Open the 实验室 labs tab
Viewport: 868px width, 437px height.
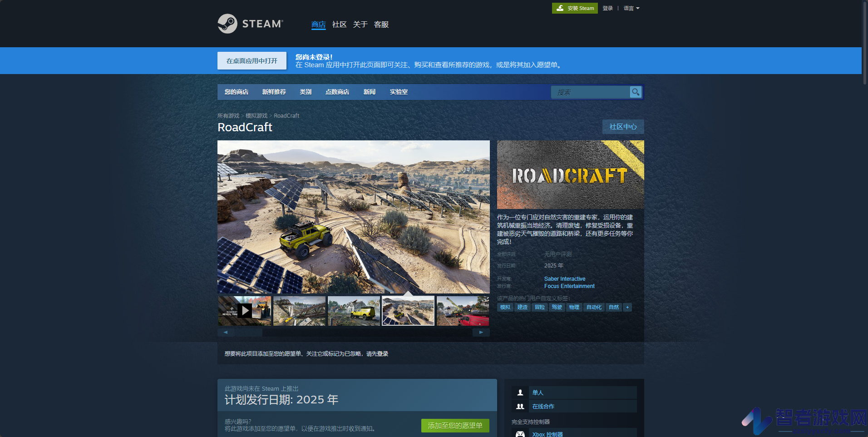[x=399, y=92]
